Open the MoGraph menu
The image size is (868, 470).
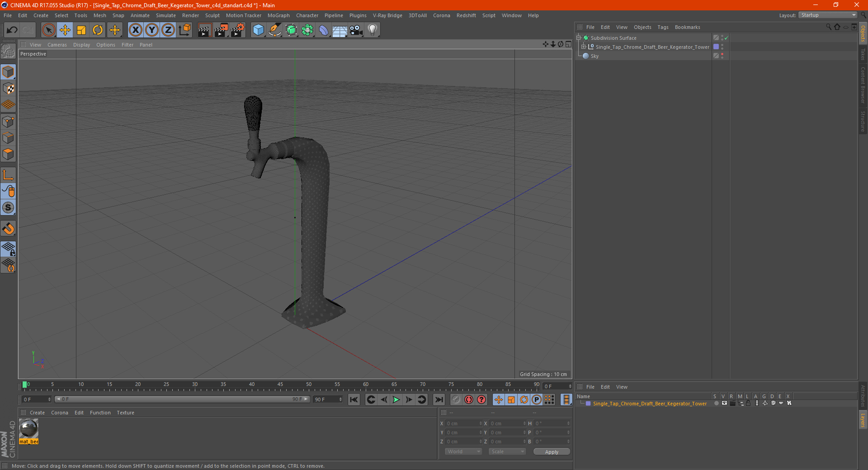point(278,15)
